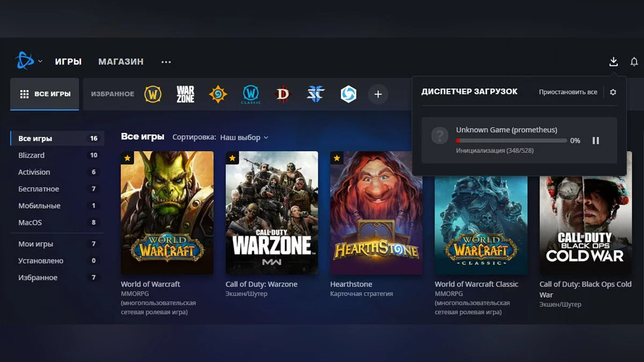The image size is (644, 362).
Task: Select the ВСЕ ИГРЫ grid tab
Action: point(45,94)
